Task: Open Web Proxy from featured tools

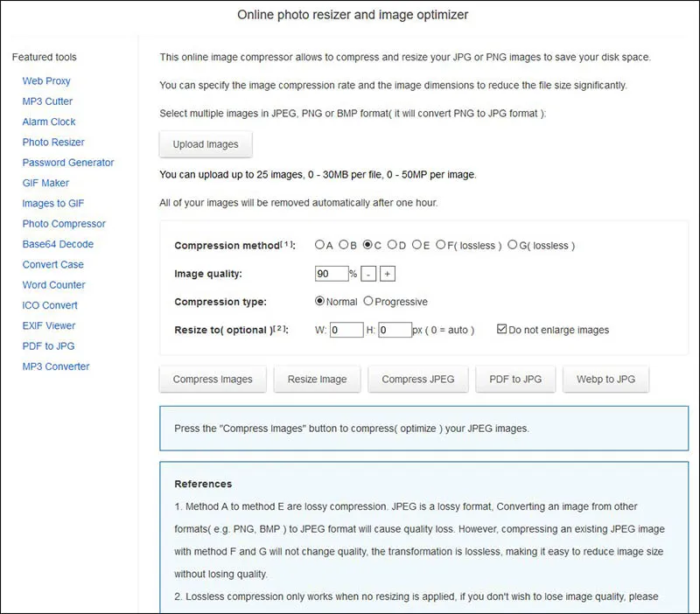Action: tap(46, 80)
